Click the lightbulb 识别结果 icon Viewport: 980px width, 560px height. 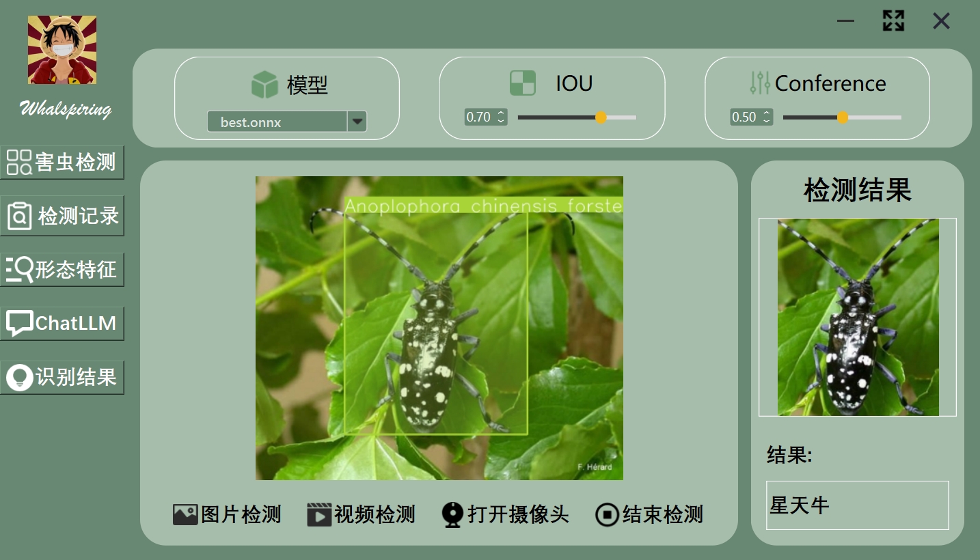[19, 377]
